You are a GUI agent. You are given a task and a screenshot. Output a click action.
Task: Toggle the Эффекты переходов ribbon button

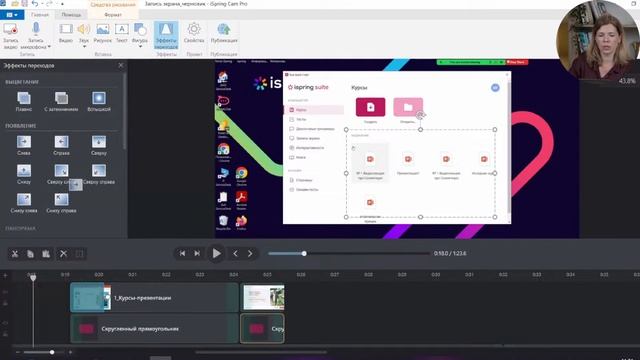166,36
